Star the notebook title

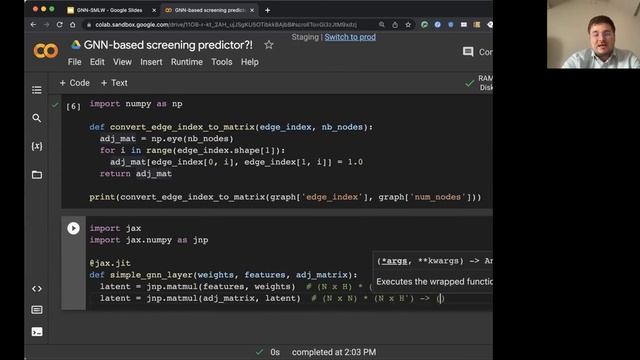tap(269, 45)
